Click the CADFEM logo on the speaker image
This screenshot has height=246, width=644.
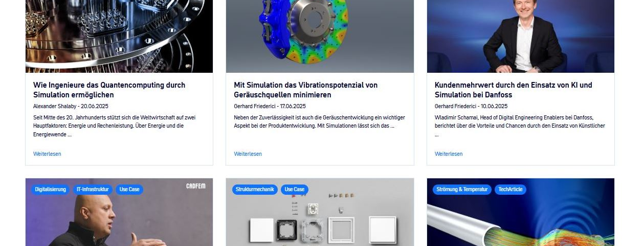pyautogui.click(x=195, y=187)
